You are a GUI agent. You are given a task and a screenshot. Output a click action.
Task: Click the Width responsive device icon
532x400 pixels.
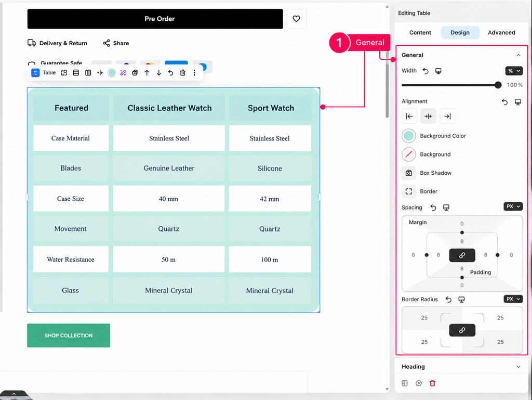(x=438, y=71)
